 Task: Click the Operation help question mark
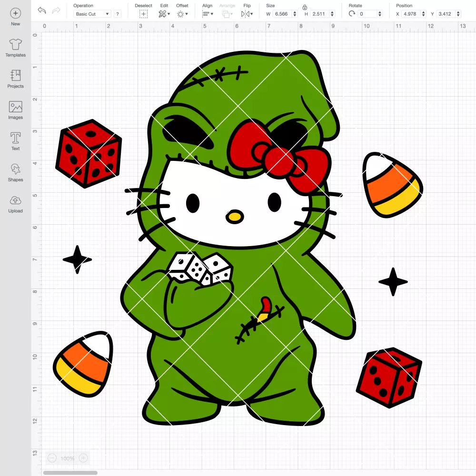pyautogui.click(x=118, y=14)
